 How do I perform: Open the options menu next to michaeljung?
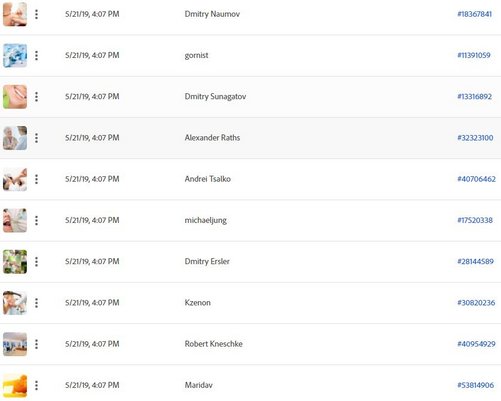[36, 220]
